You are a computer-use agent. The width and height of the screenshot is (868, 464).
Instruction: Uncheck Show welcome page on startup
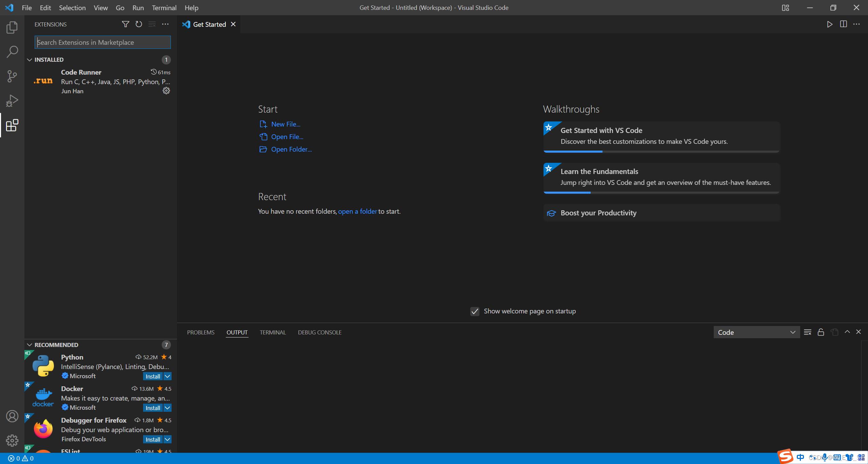pyautogui.click(x=475, y=311)
